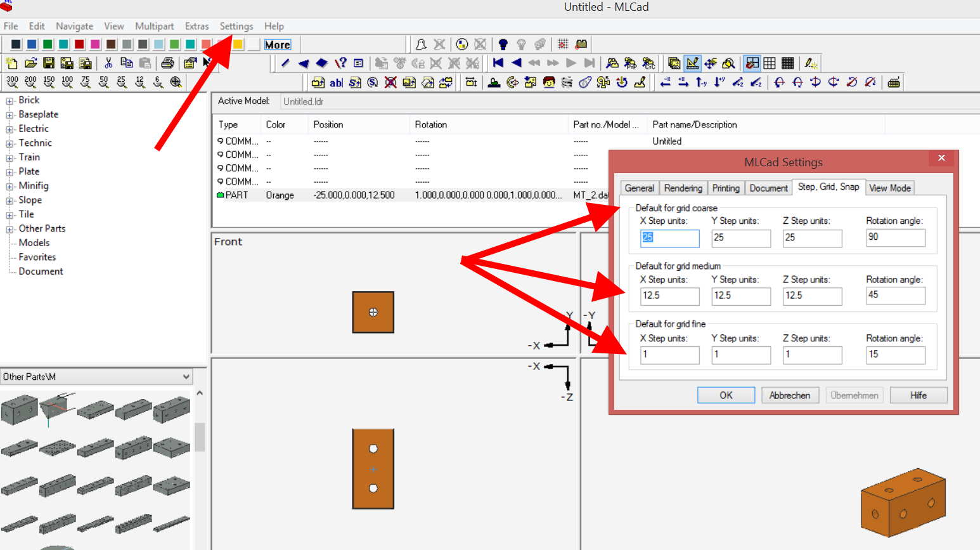The image size is (980, 550).
Task: Click coarse grid Y Step units field
Action: [x=741, y=238]
